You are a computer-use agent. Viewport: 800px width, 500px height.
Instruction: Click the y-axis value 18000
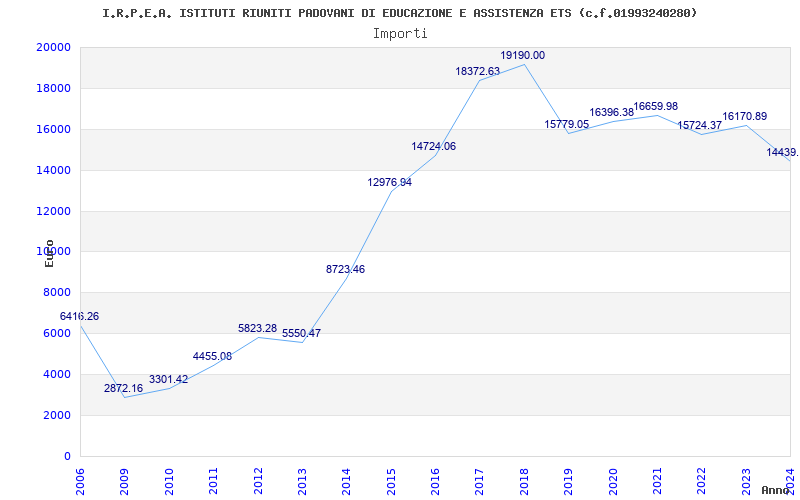coord(53,88)
